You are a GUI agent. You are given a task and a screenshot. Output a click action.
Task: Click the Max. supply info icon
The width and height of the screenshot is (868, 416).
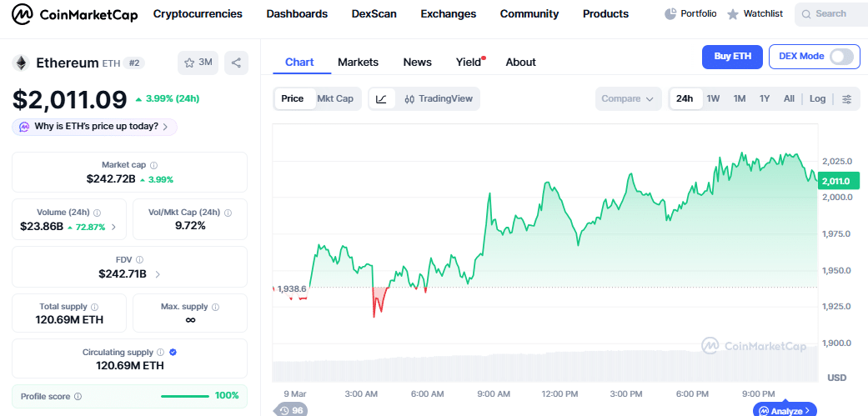(215, 307)
